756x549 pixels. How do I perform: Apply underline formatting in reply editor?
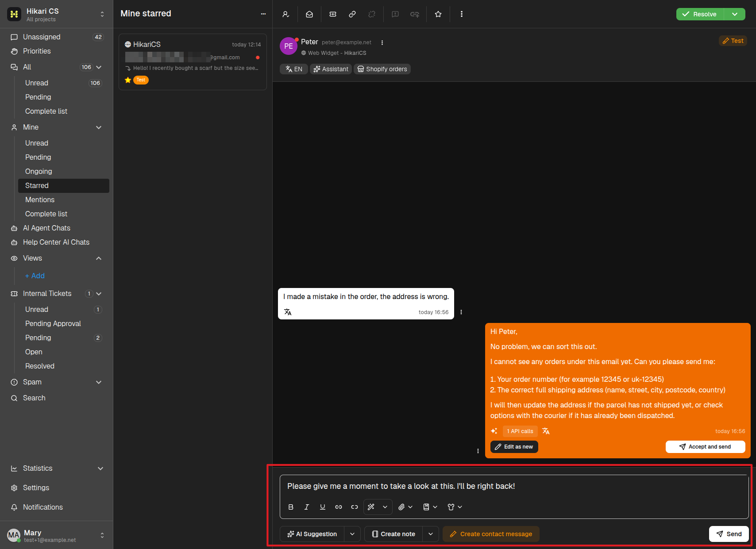click(x=323, y=507)
